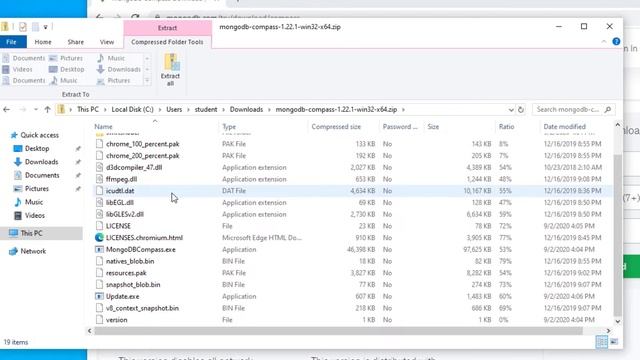Select the file resources.pak
This screenshot has width=640, height=360.
126,273
